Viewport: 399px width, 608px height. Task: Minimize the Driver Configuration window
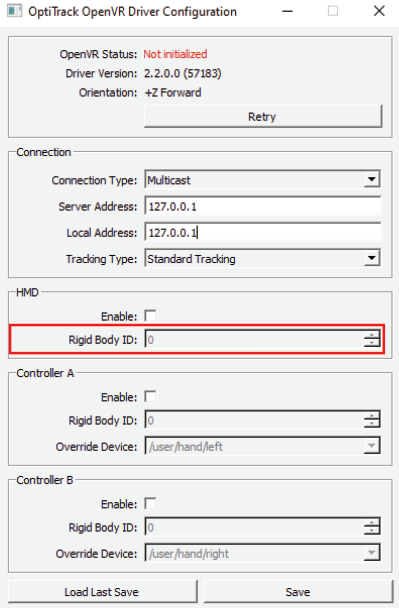pyautogui.click(x=287, y=11)
